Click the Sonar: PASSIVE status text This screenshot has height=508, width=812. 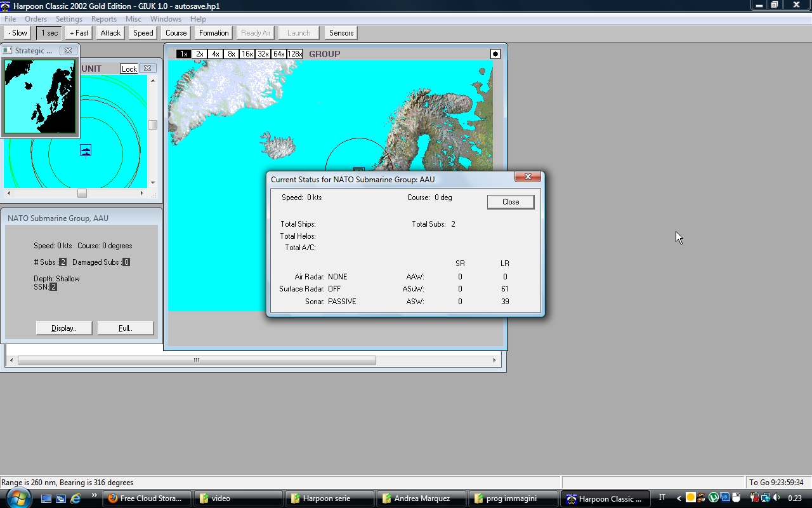pos(331,302)
